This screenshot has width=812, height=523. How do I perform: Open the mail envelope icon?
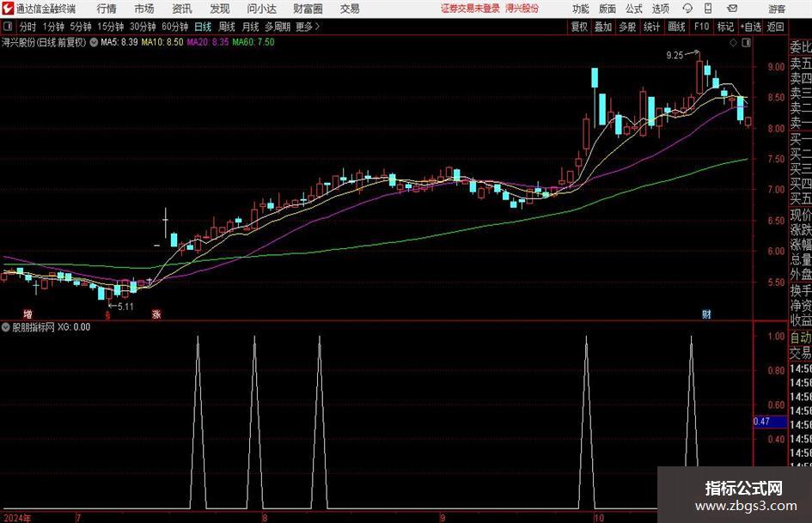(x=732, y=9)
